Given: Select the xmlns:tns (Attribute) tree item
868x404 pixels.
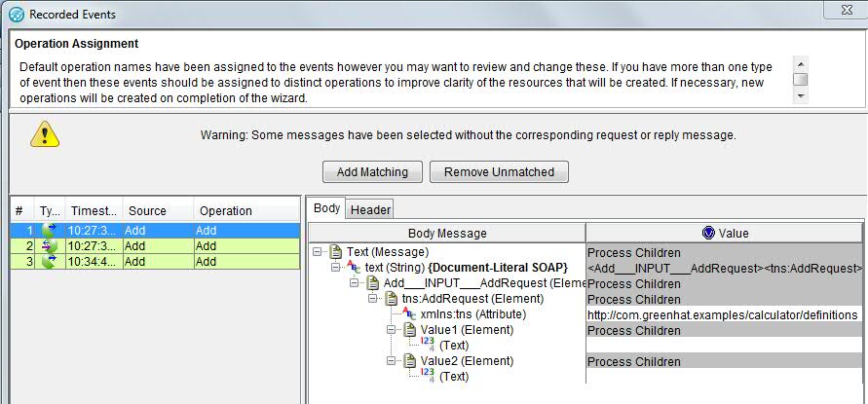Looking at the screenshot, I should coord(472,314).
